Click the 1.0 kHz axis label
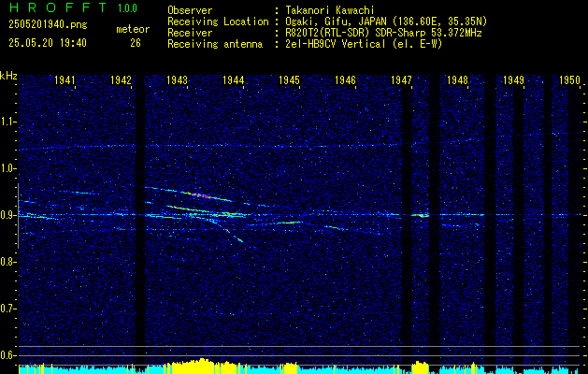Viewport: 588px width, 374px height. (x=8, y=169)
